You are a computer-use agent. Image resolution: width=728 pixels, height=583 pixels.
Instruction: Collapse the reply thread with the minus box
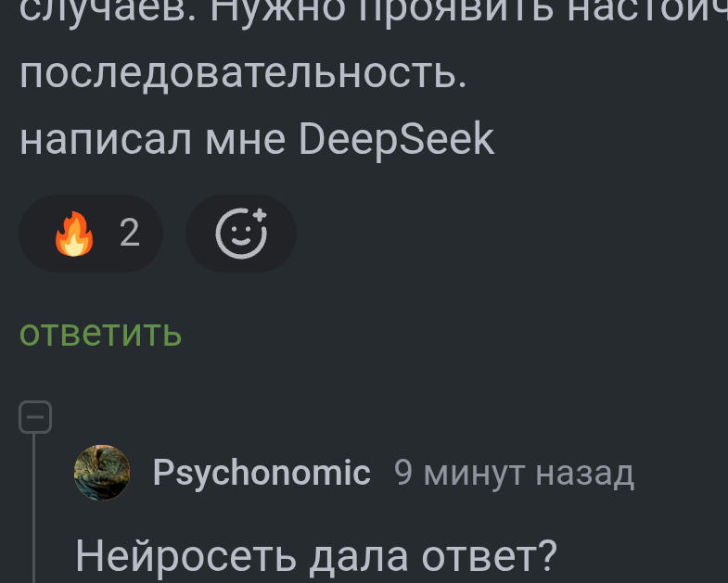[x=35, y=417]
